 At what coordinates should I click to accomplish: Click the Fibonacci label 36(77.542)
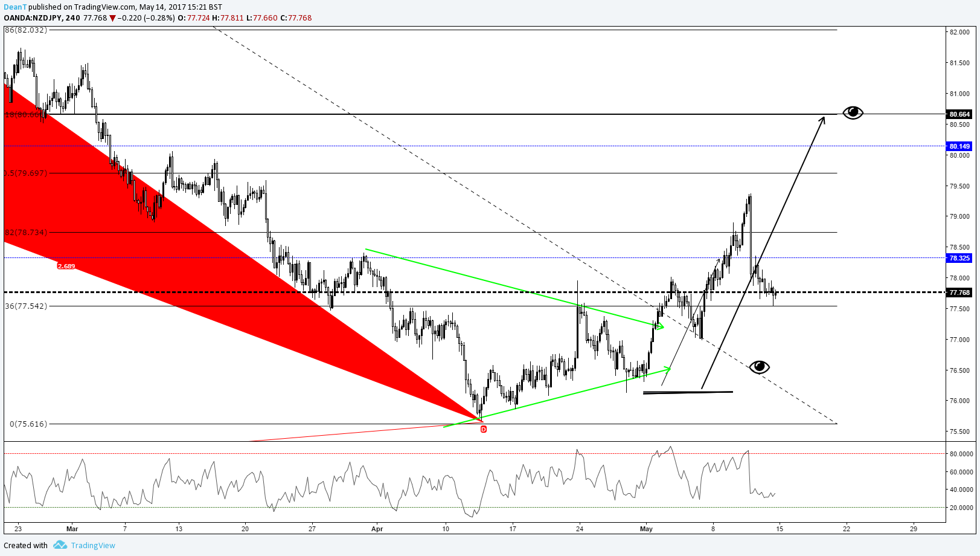pos(25,306)
